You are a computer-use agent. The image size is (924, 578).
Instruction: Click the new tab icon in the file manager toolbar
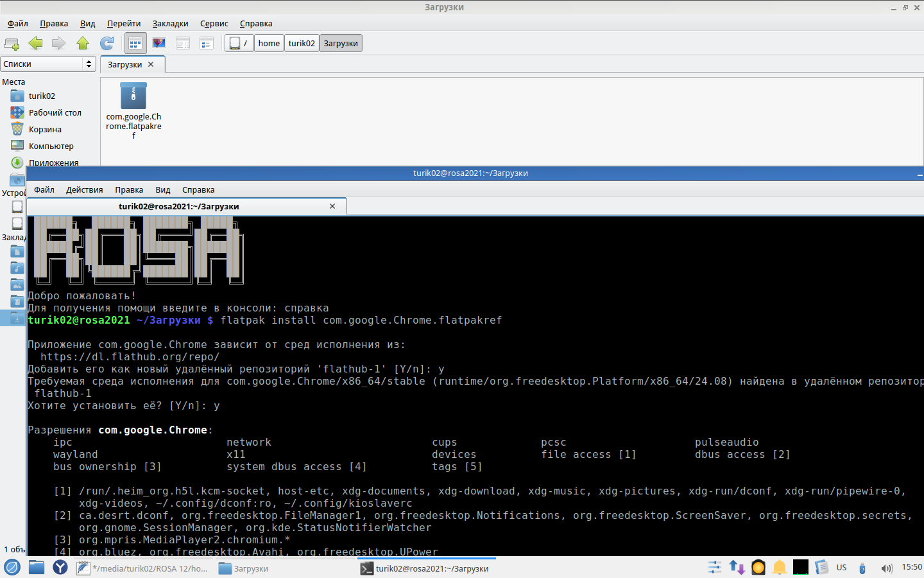point(12,44)
